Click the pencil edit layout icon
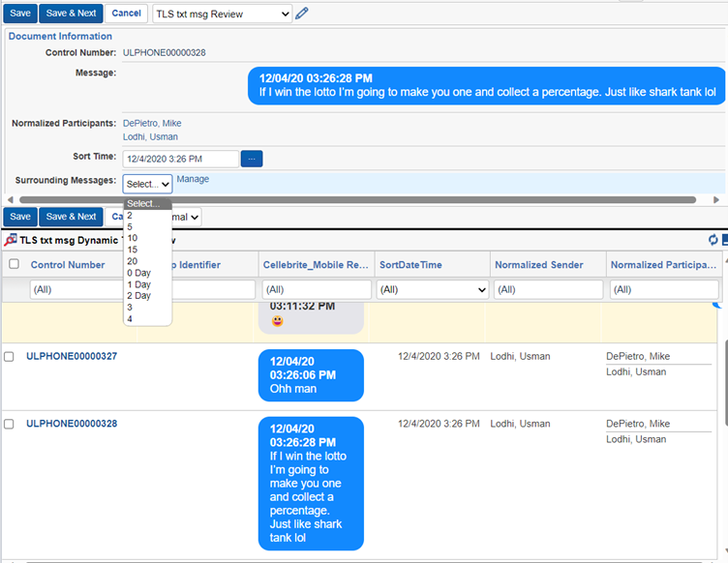 (x=302, y=14)
